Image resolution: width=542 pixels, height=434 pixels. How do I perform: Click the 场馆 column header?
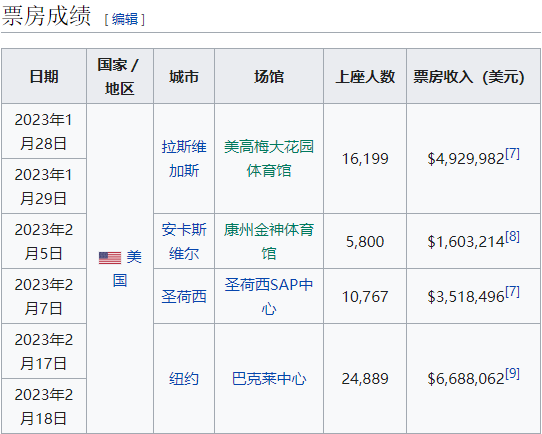pos(269,76)
